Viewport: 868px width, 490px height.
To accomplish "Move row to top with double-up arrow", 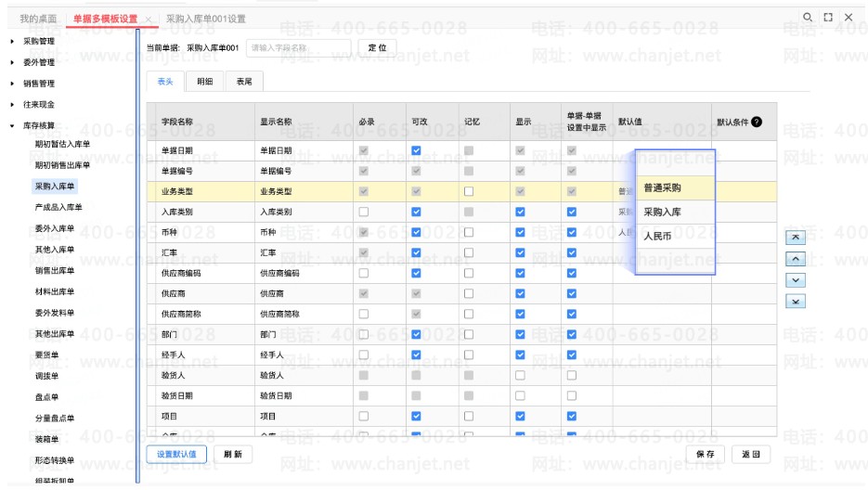I will pos(796,238).
